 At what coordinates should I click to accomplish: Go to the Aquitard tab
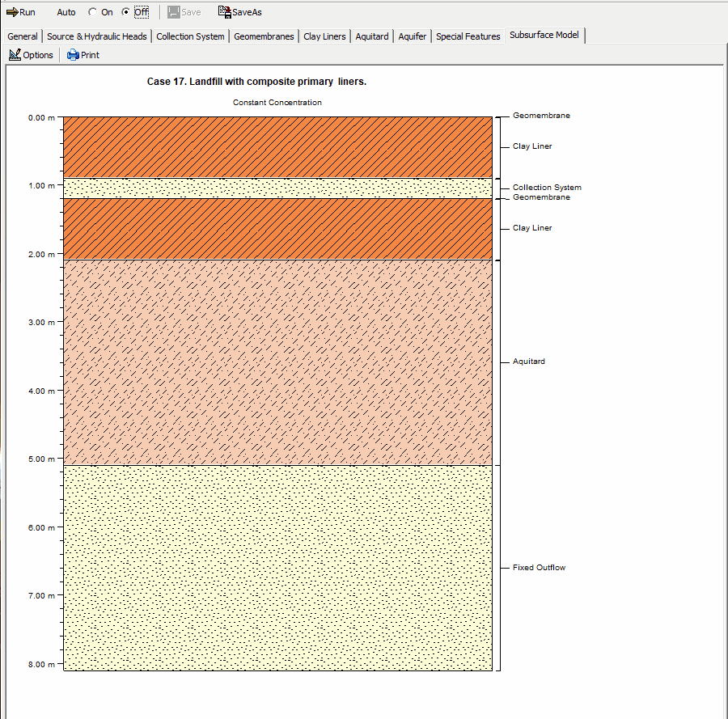coord(372,36)
